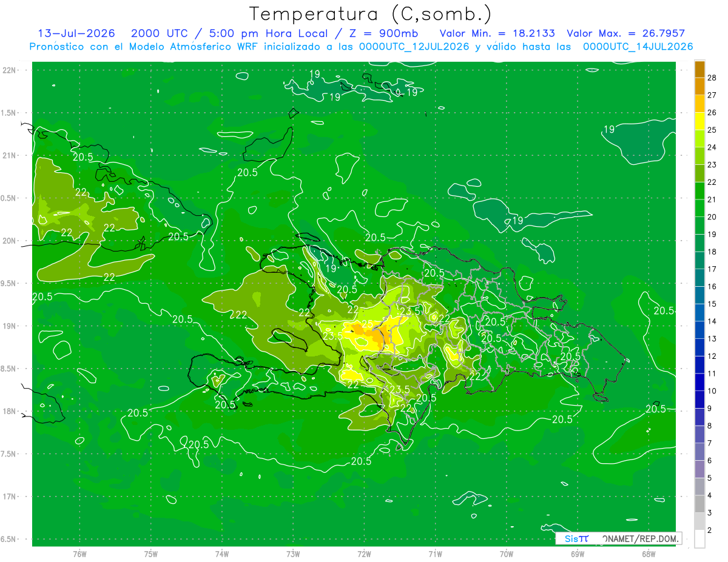This screenshot has height=562, width=728.
Task: Click the amber legend swatch between 26 and 27
Action: [699, 104]
